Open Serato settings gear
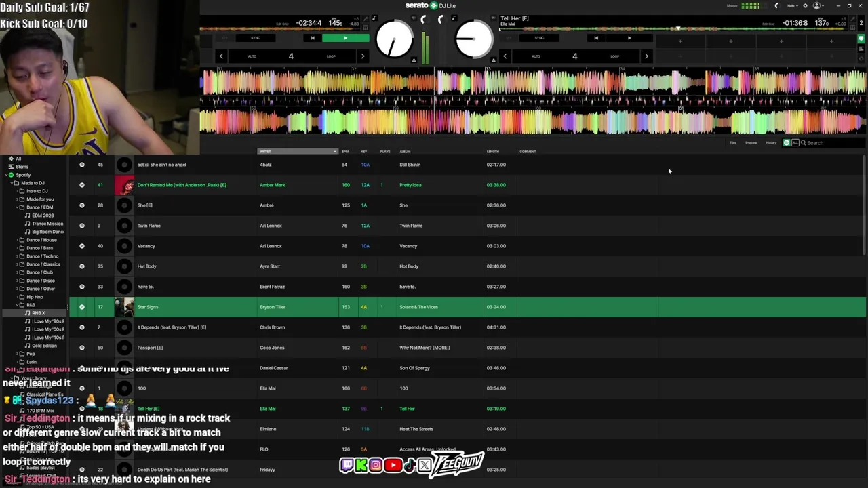 coord(805,6)
